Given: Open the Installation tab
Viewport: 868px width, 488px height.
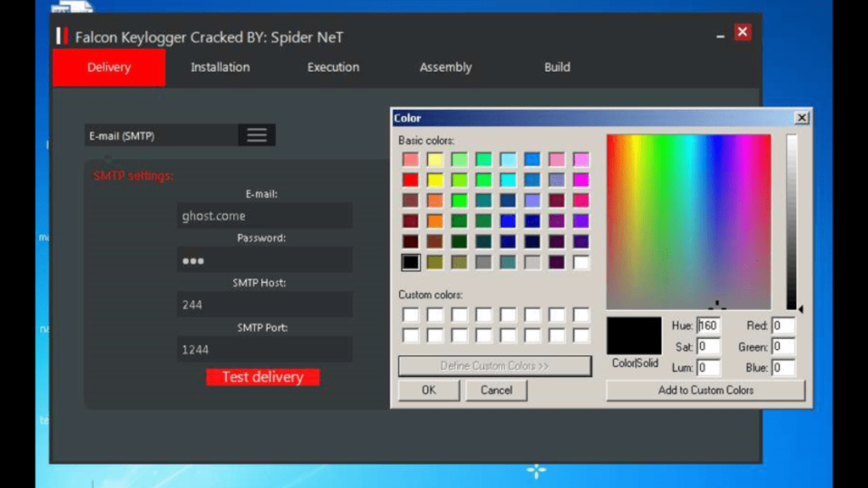Looking at the screenshot, I should pos(220,68).
